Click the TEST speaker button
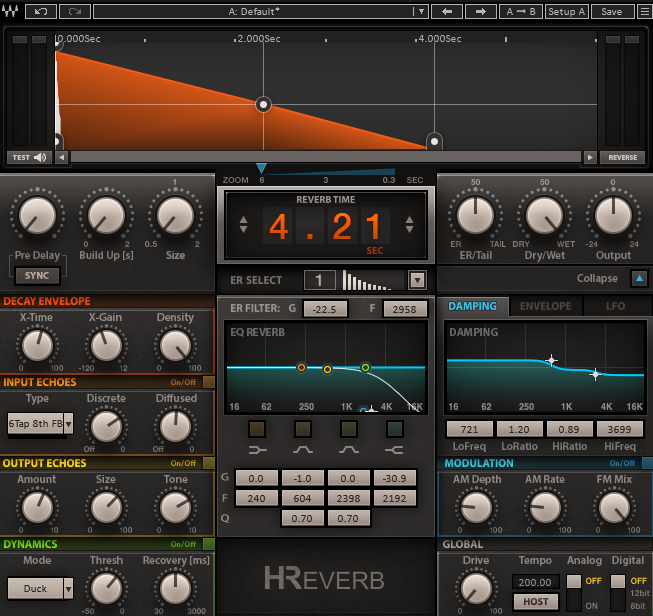Image resolution: width=653 pixels, height=616 pixels. point(29,157)
